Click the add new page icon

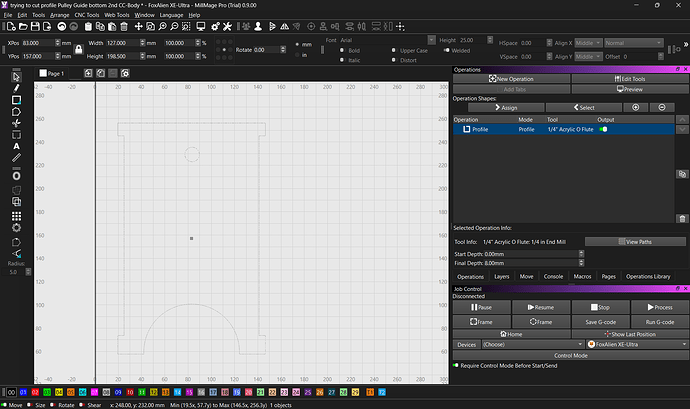pos(88,73)
